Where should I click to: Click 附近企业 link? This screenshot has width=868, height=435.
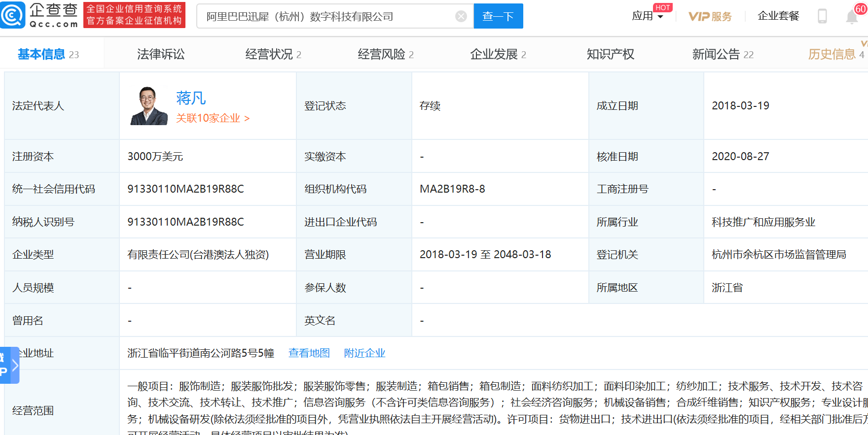coord(364,353)
